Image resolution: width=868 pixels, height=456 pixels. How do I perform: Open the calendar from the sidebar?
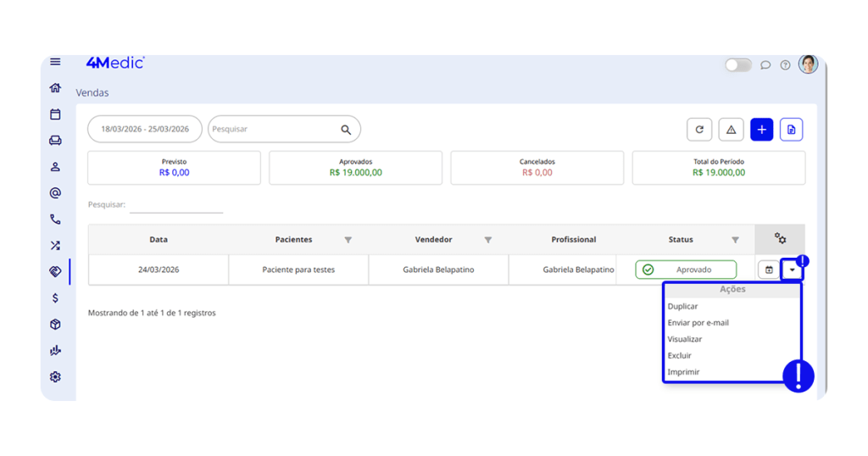(x=55, y=114)
